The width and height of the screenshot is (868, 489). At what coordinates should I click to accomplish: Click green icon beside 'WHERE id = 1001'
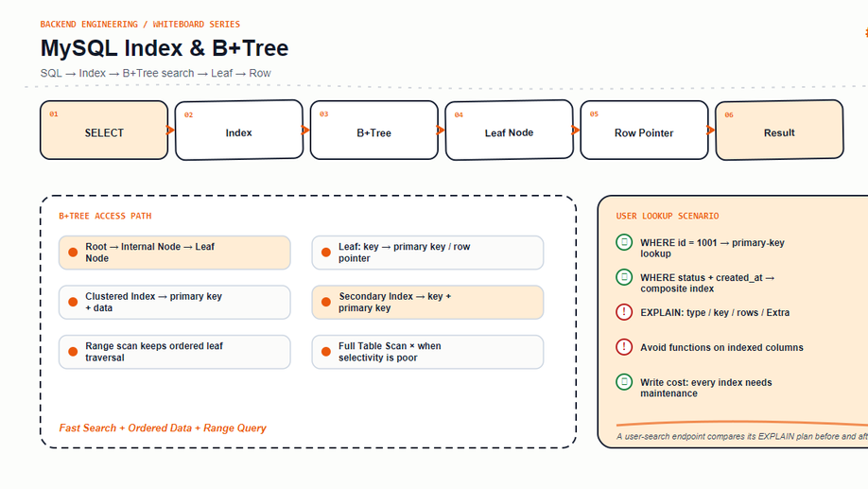[624, 242]
